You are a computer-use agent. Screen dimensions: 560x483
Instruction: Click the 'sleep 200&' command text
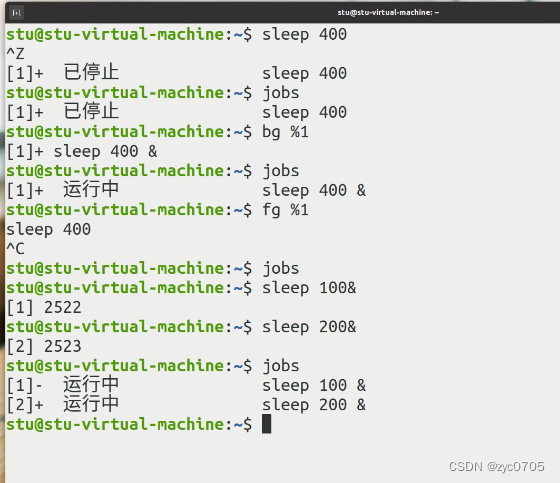tap(309, 327)
